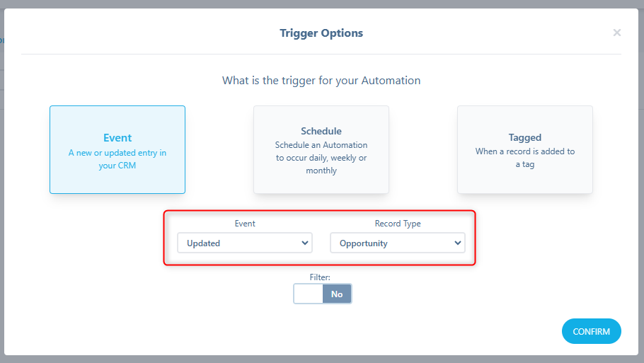Close the Trigger Options dialog

point(617,33)
